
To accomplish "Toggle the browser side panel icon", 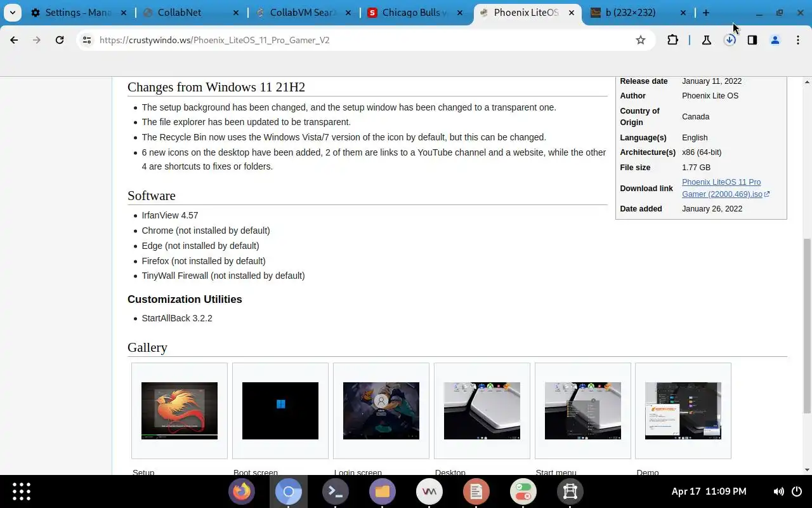I will point(752,40).
